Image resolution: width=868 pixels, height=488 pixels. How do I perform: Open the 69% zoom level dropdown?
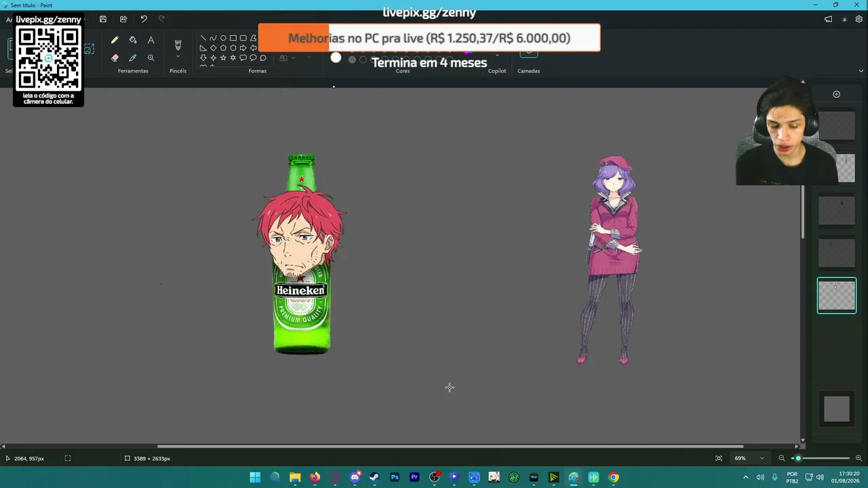coord(749,458)
